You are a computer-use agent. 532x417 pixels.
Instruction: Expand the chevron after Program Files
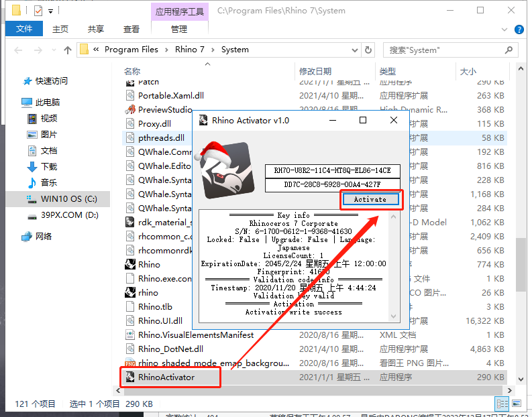point(166,50)
